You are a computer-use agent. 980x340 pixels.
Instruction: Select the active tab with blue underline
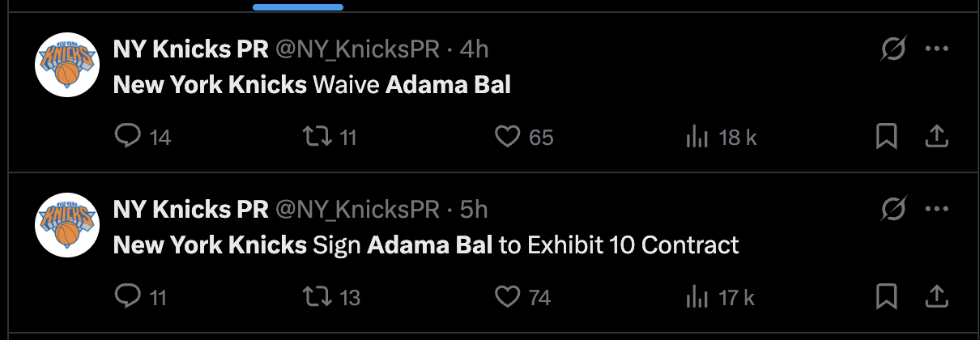pos(298,6)
